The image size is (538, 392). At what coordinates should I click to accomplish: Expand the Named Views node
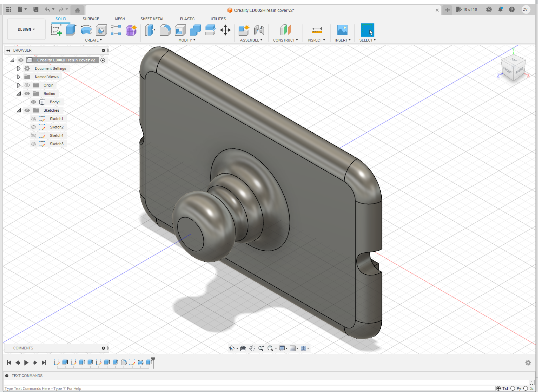coord(18,77)
